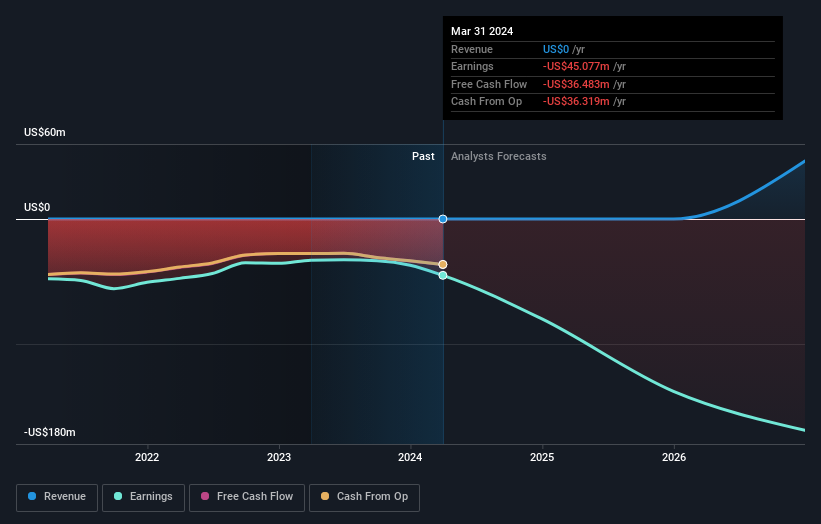Click the Revenue label in the tooltip
Screen dimensions: 821x524
tap(472, 49)
